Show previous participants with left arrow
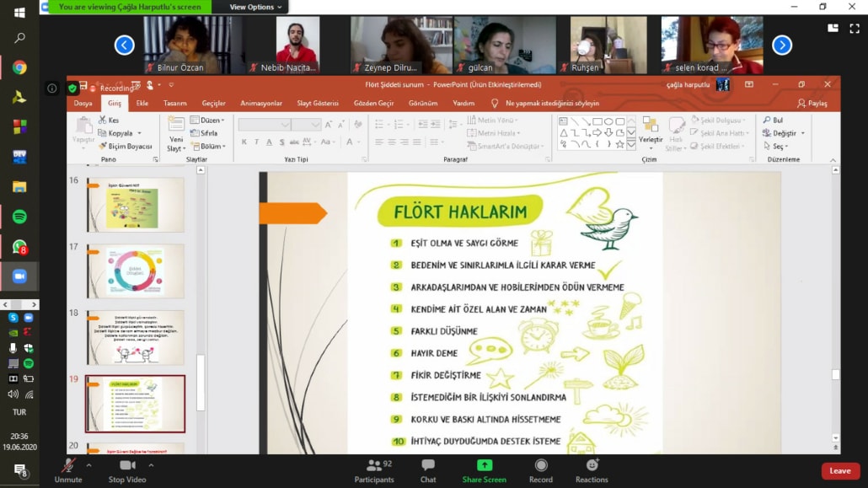868x488 pixels. pyautogui.click(x=125, y=46)
